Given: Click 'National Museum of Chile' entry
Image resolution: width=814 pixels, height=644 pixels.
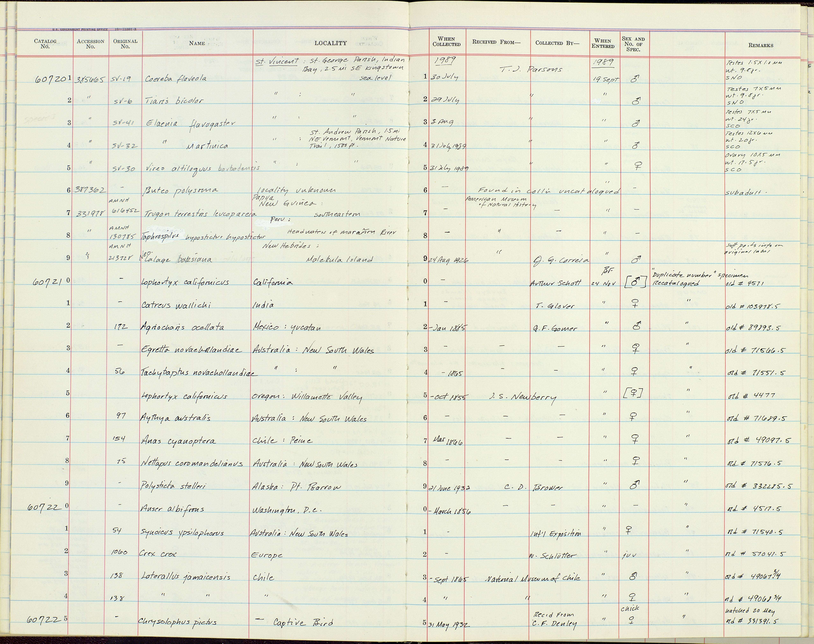Looking at the screenshot, I should 532,578.
